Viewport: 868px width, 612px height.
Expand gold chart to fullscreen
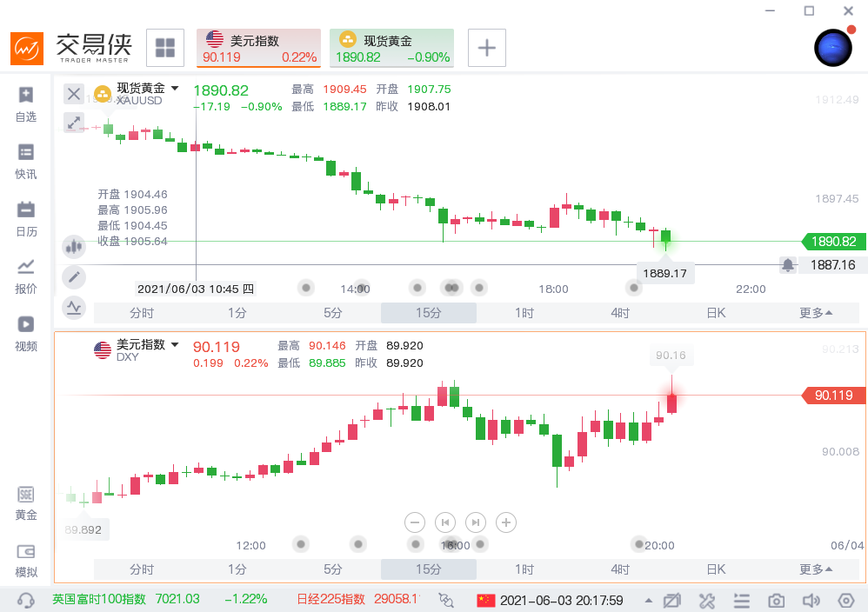74,123
